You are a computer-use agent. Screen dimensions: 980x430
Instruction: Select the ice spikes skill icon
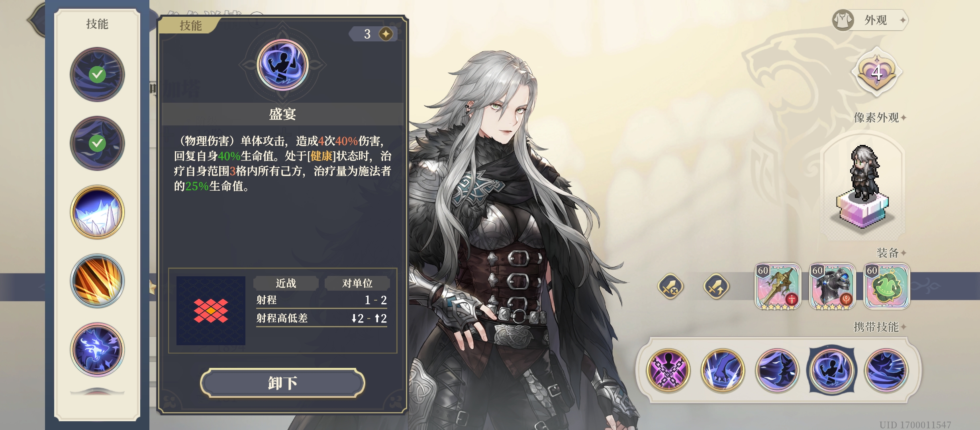[x=97, y=212]
